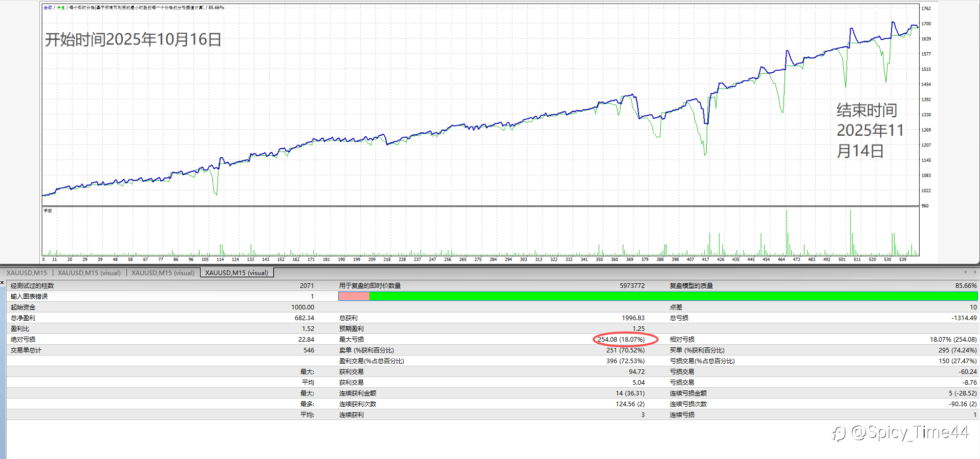Click the red-circled 254.08 (18.07%) drawdown value
Viewport: 980px width, 459px height.
(x=621, y=339)
